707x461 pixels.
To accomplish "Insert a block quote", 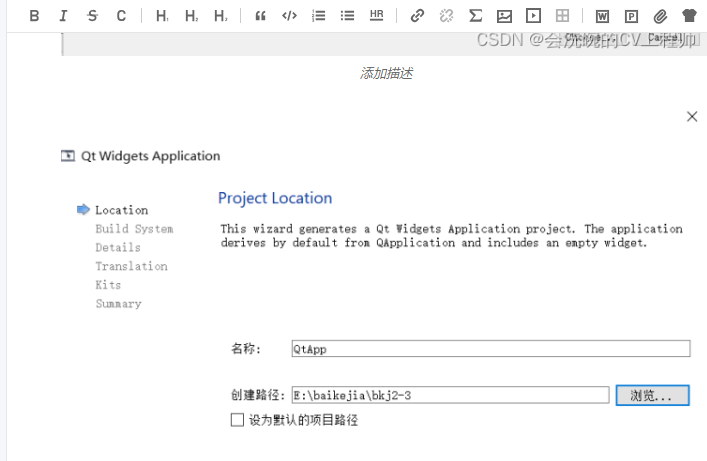I will 260,16.
